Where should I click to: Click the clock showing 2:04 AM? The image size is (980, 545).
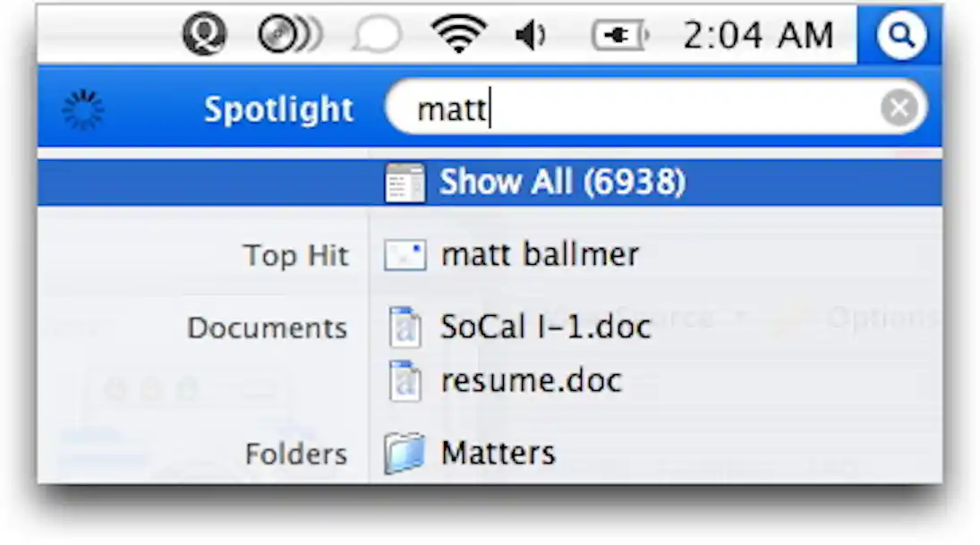pyautogui.click(x=760, y=35)
